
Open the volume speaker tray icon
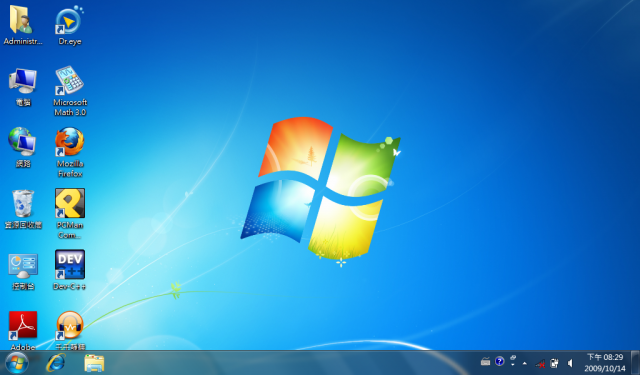(570, 363)
